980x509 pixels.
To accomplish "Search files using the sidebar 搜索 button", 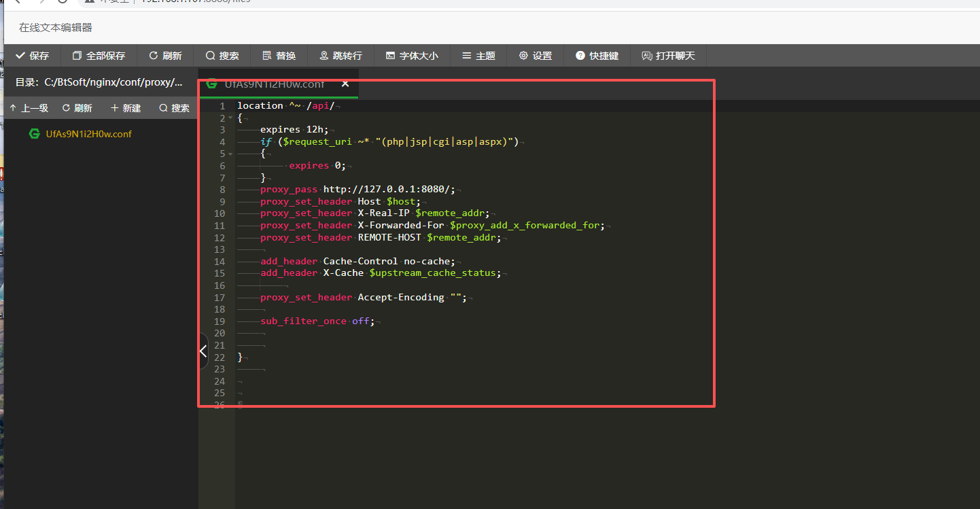I will [174, 108].
